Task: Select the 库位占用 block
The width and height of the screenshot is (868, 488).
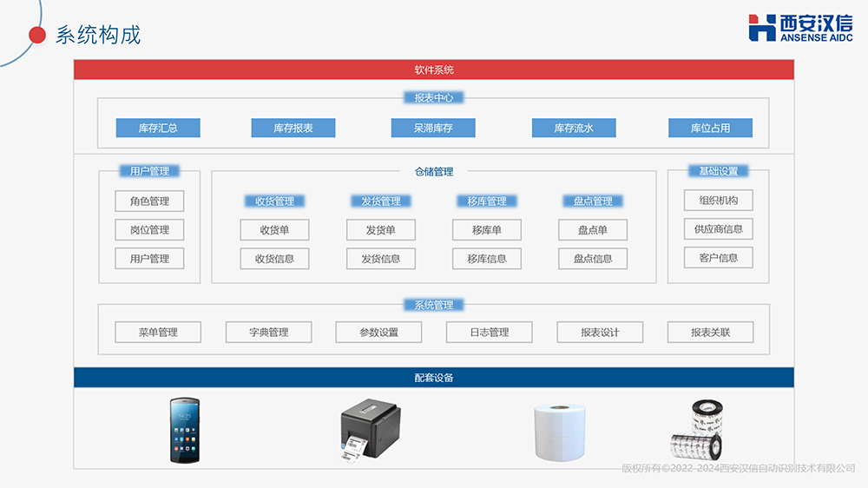Action: pos(710,128)
